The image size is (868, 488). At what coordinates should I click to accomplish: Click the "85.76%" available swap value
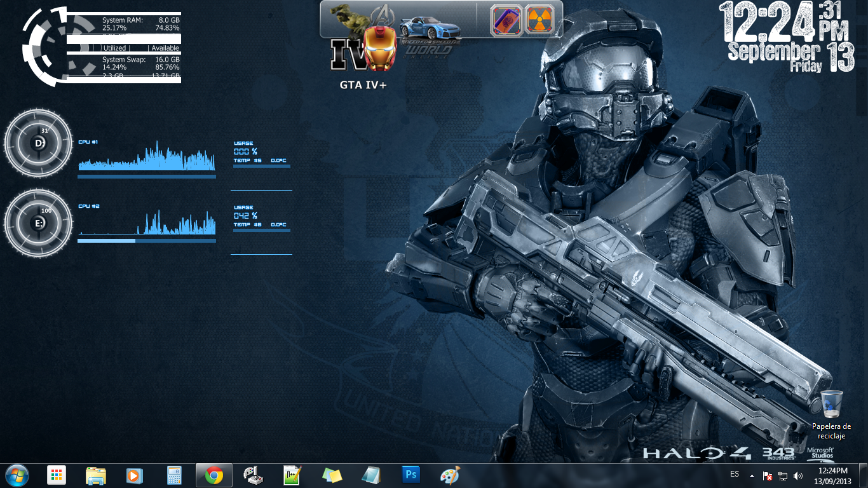click(167, 67)
